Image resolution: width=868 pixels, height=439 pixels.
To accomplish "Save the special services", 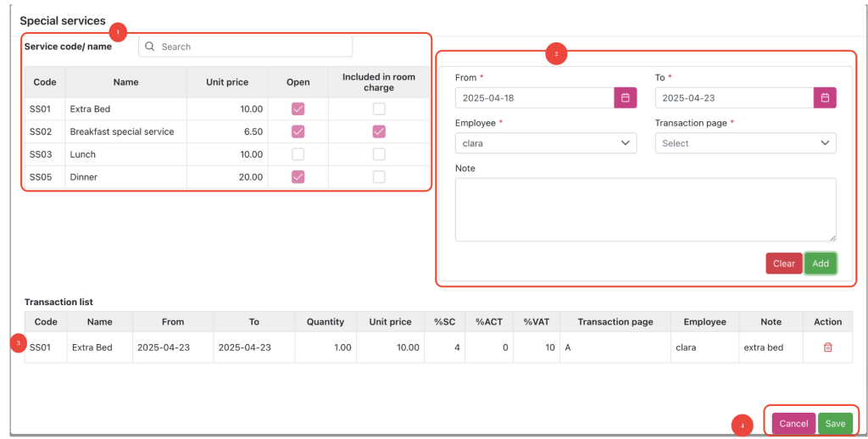I will coord(835,424).
